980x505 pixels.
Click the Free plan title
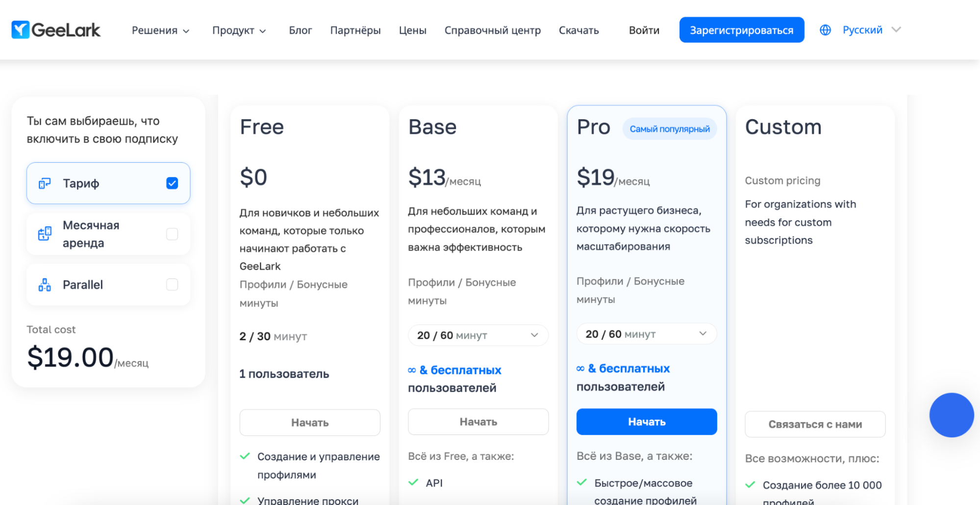pos(262,127)
